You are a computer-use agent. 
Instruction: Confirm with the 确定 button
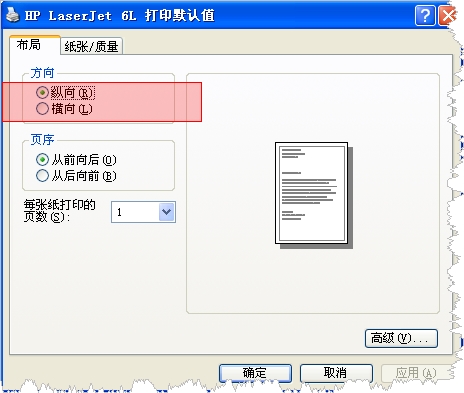coord(255,373)
